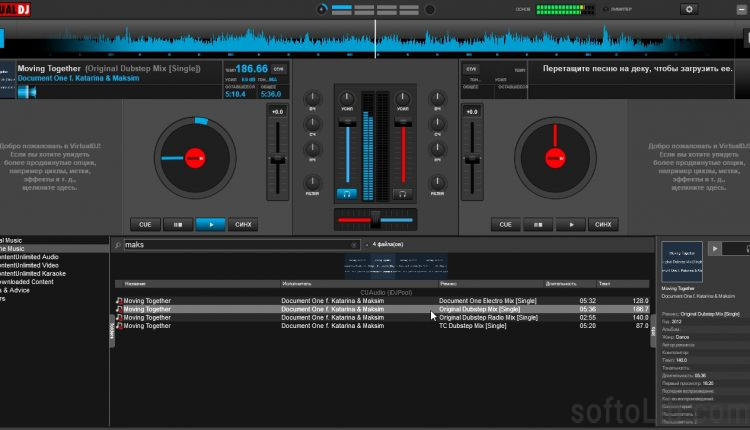
Task: Click the left channel gain knob
Action: point(347,99)
